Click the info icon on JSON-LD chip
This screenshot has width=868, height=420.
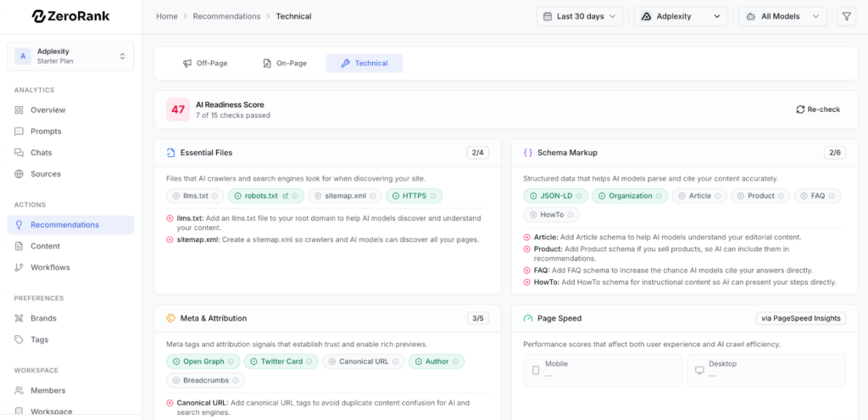(580, 196)
